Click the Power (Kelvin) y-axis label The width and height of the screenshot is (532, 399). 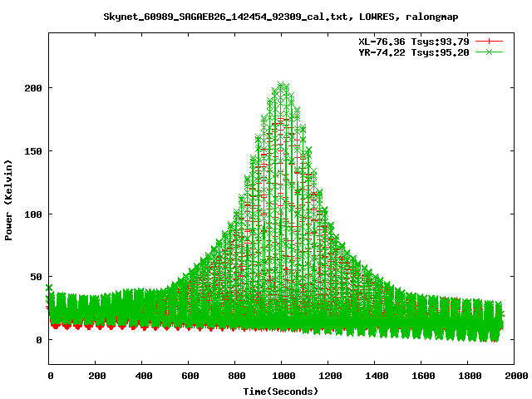pyautogui.click(x=9, y=199)
